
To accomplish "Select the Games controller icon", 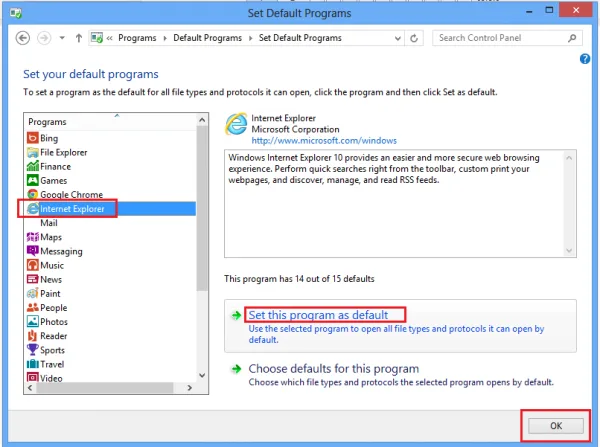I will [33, 180].
